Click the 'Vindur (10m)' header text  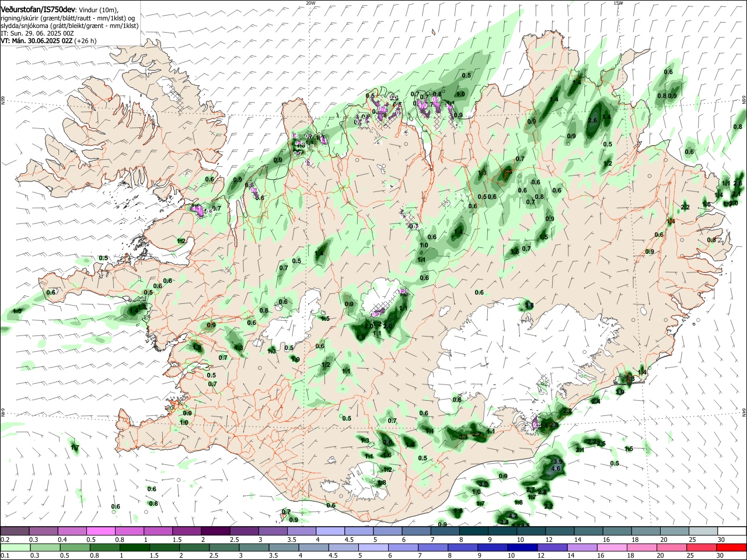(99, 10)
